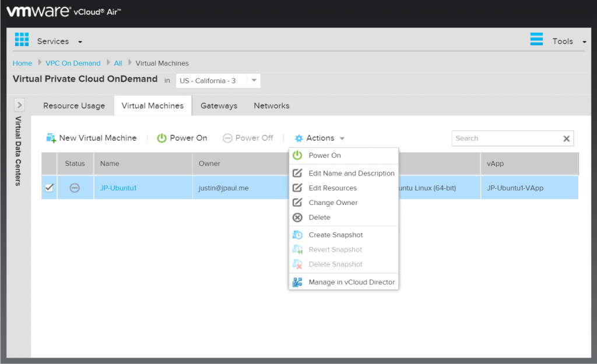
Task: Click the Tools menu label
Action: pos(563,41)
